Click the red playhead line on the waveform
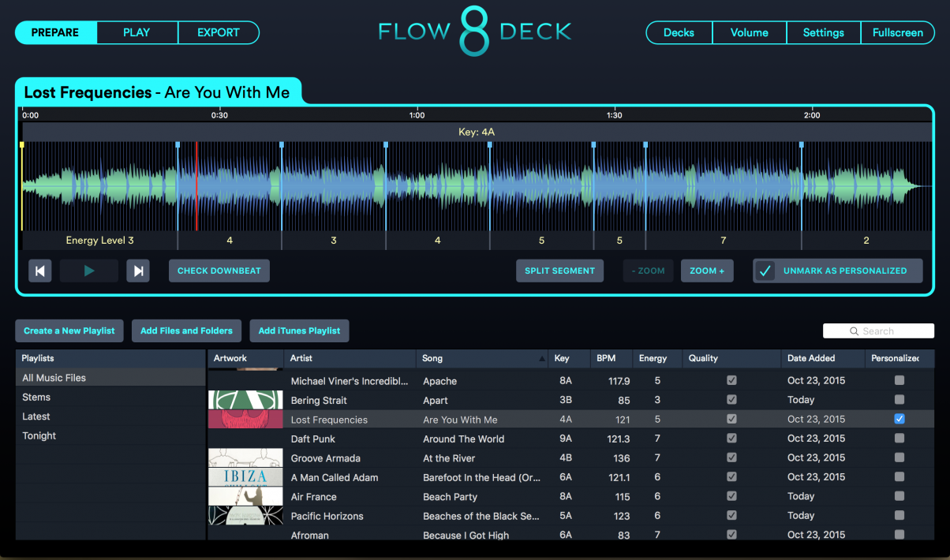The height and width of the screenshot is (560, 950). click(196, 186)
